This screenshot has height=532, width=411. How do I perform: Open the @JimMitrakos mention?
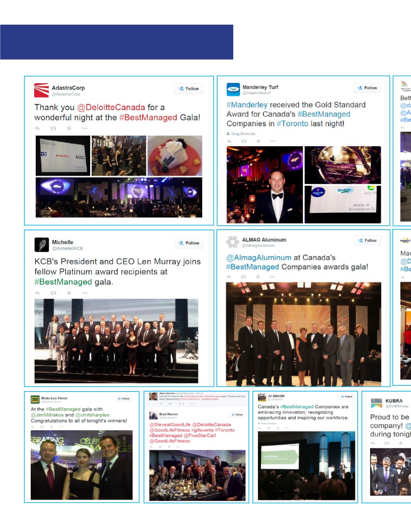[47, 415]
